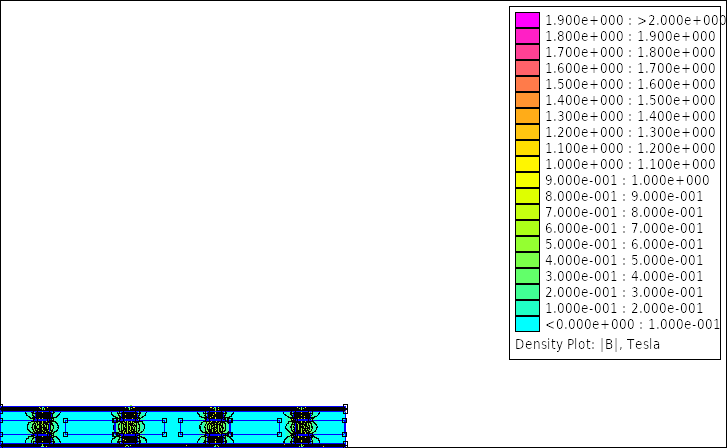Click the yellow swatch for 1.100e+000 : 1.200e+000
Screen dimensions: 727x448
pyautogui.click(x=527, y=148)
